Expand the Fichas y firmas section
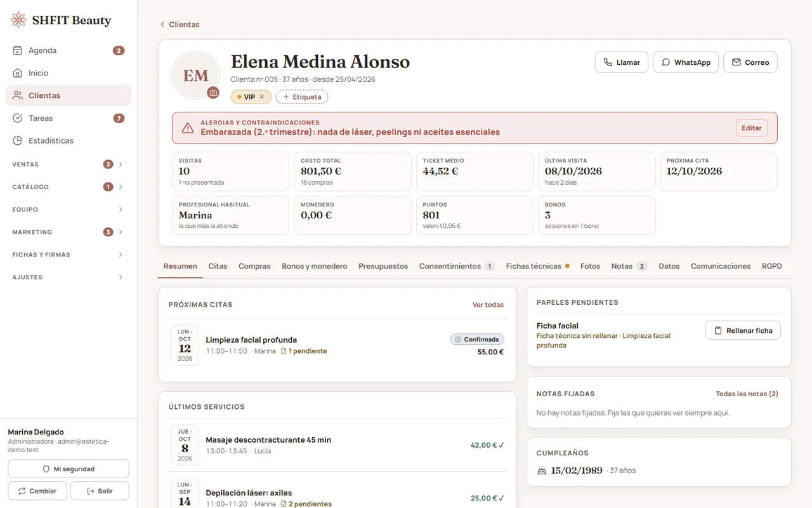The image size is (812, 508). pyautogui.click(x=69, y=255)
